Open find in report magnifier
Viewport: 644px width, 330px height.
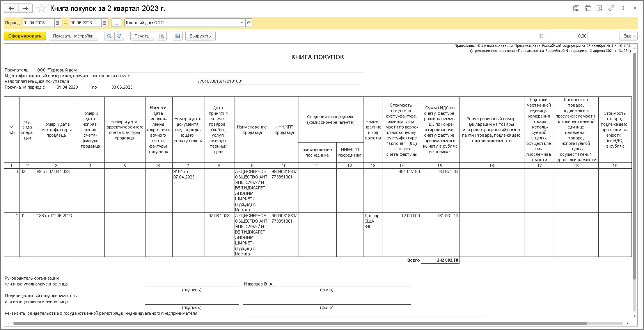coord(110,36)
